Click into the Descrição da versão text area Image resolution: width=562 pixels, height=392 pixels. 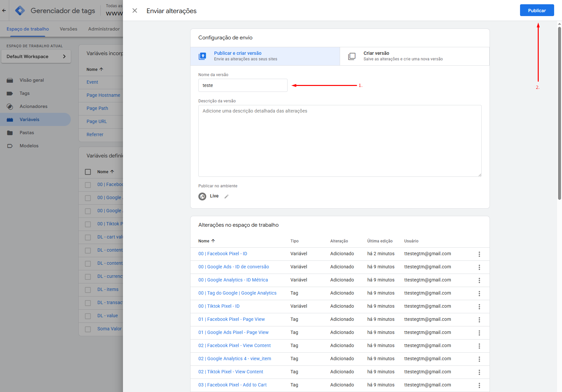[x=340, y=141]
